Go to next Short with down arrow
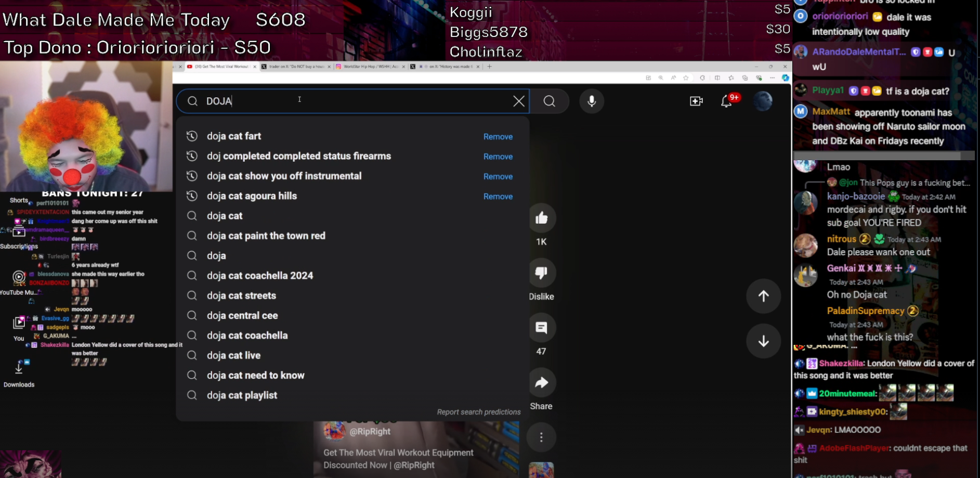 tap(763, 341)
